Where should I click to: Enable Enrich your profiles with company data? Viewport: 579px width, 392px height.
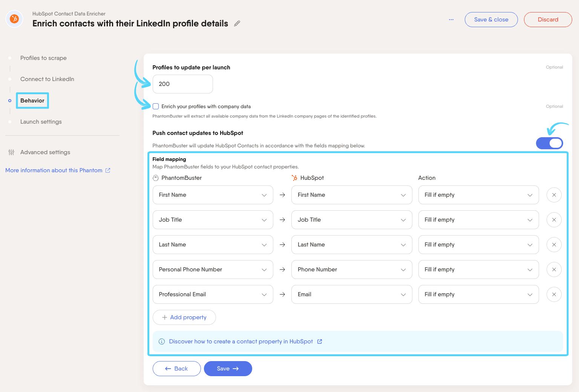click(156, 106)
